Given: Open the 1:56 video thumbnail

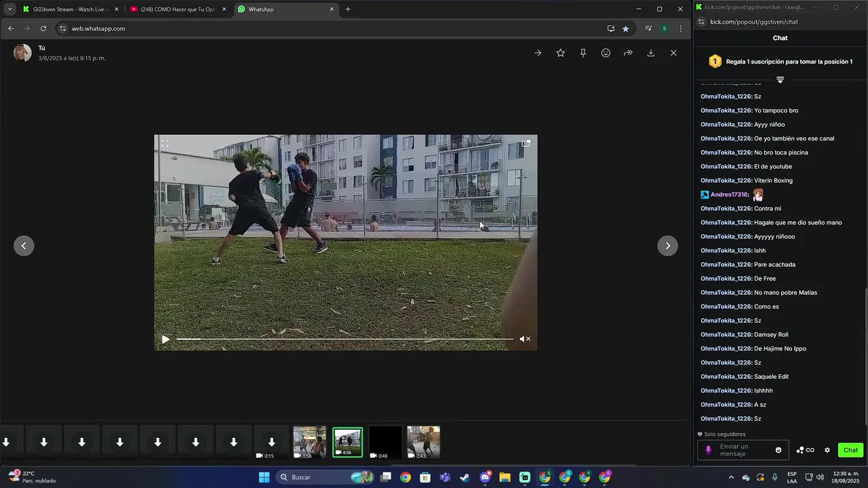Looking at the screenshot, I should click(x=309, y=442).
